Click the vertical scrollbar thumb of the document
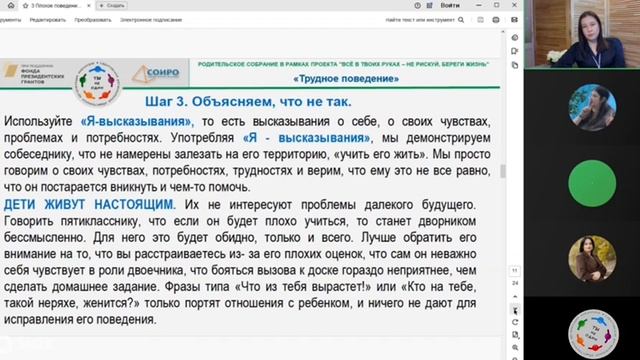The height and width of the screenshot is (360, 640). (x=503, y=171)
